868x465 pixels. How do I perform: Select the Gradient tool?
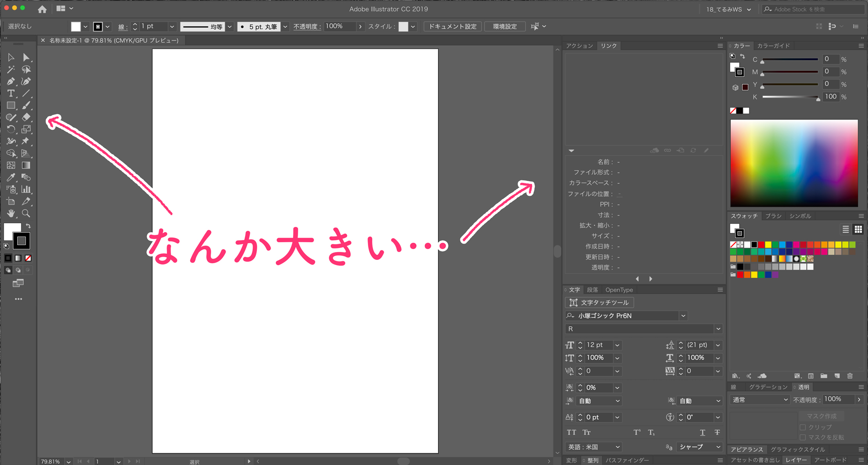[x=26, y=165]
